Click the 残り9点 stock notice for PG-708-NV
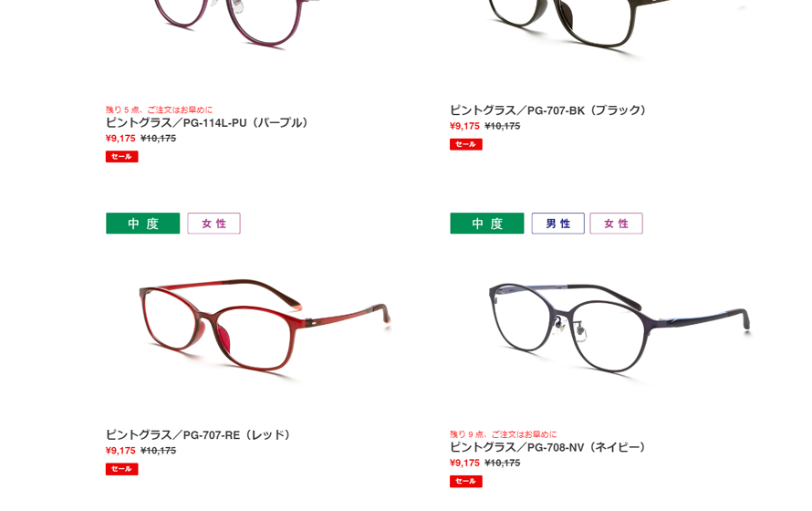 [x=503, y=434]
